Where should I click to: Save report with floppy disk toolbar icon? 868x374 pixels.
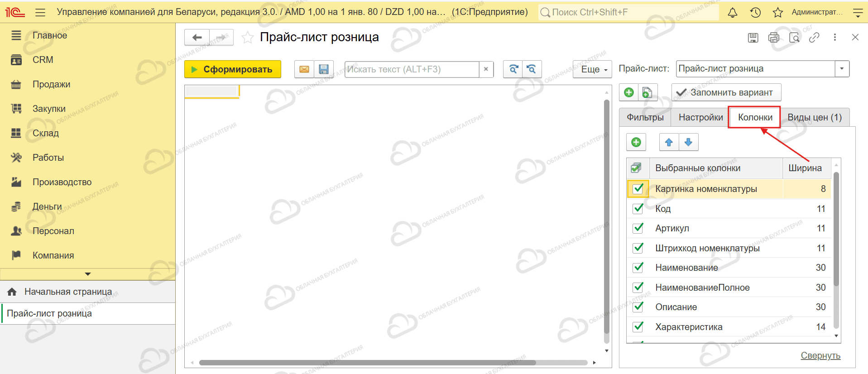[x=324, y=69]
